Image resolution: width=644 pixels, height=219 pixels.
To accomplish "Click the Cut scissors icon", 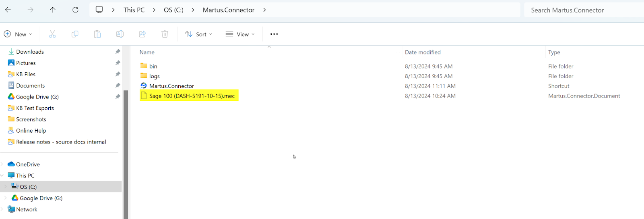I will 52,34.
